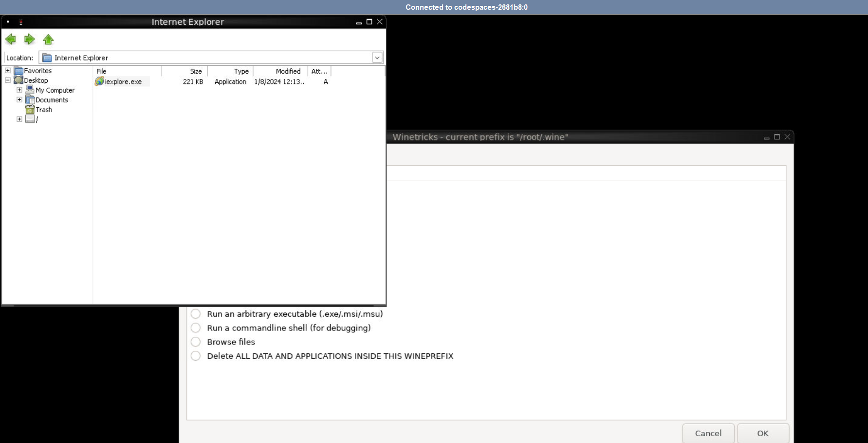This screenshot has width=868, height=443.
Task: Click the Application type cell
Action: [x=230, y=82]
